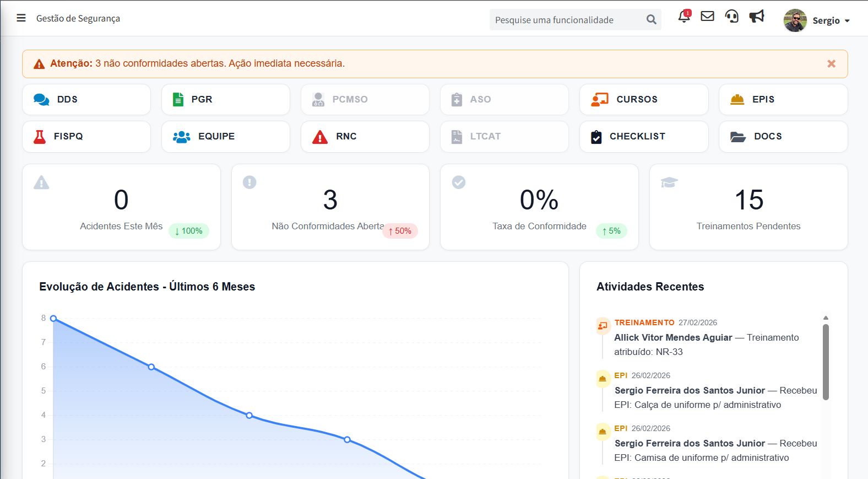This screenshot has height=479, width=868.
Task: Open the EPIS module
Action: click(x=783, y=99)
